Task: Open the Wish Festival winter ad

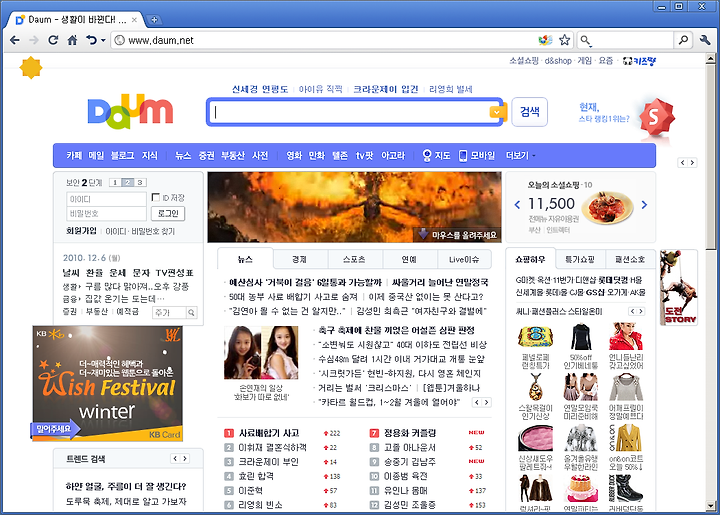Action: pyautogui.click(x=107, y=384)
